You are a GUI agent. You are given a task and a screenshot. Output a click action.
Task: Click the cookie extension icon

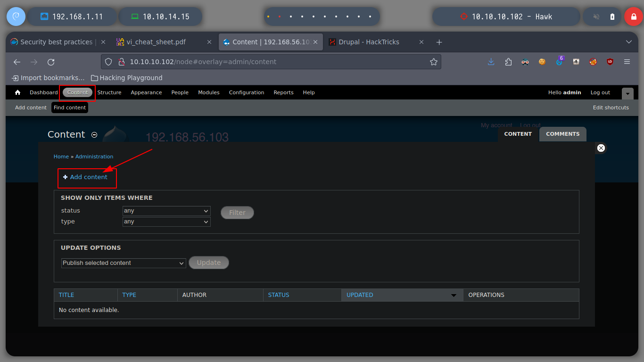click(542, 62)
